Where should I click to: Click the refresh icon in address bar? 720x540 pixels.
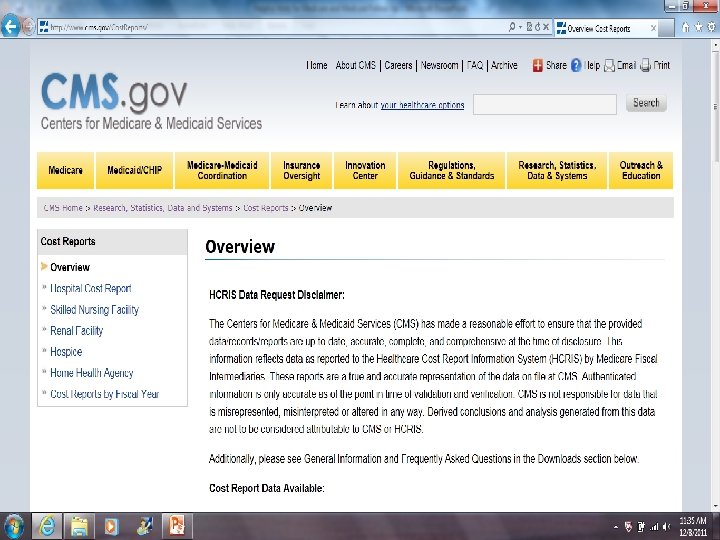[x=537, y=27]
